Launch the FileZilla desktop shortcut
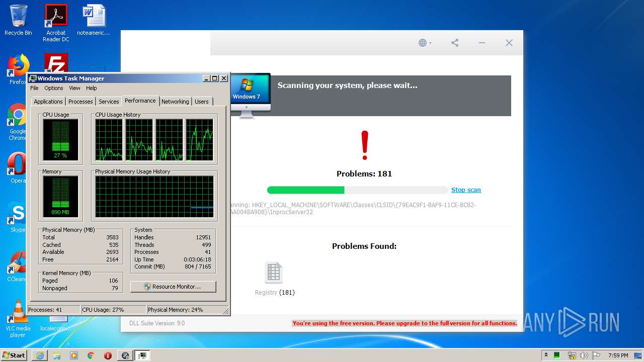 tap(56, 63)
